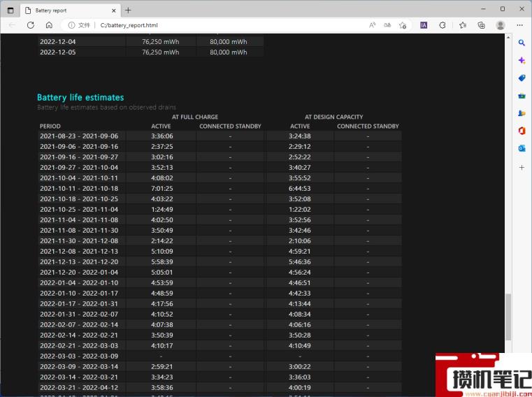Open sidebar Microsoft Office icon

522,131
